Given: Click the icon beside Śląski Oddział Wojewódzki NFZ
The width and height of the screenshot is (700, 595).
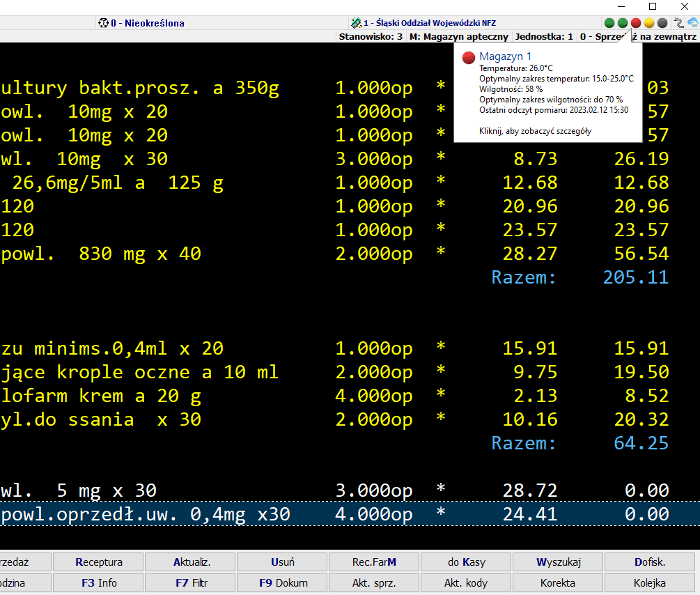Looking at the screenshot, I should [356, 23].
